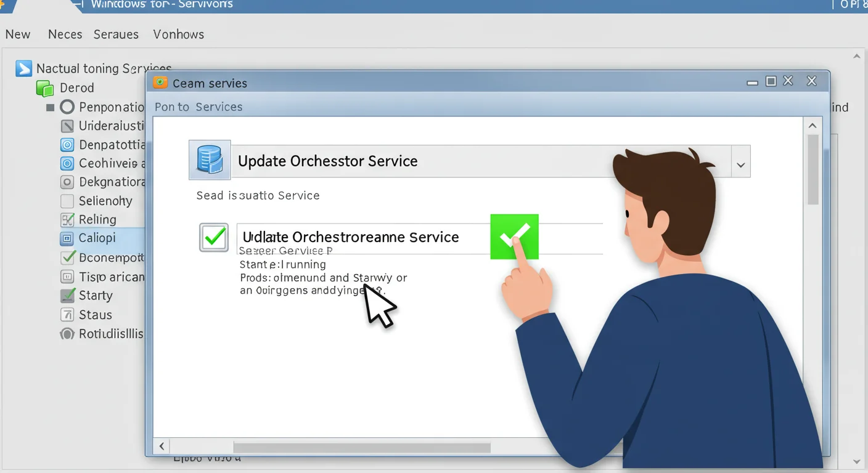Viewport: 868px width, 473px height.
Task: Click the large green checkmark button
Action: (514, 236)
